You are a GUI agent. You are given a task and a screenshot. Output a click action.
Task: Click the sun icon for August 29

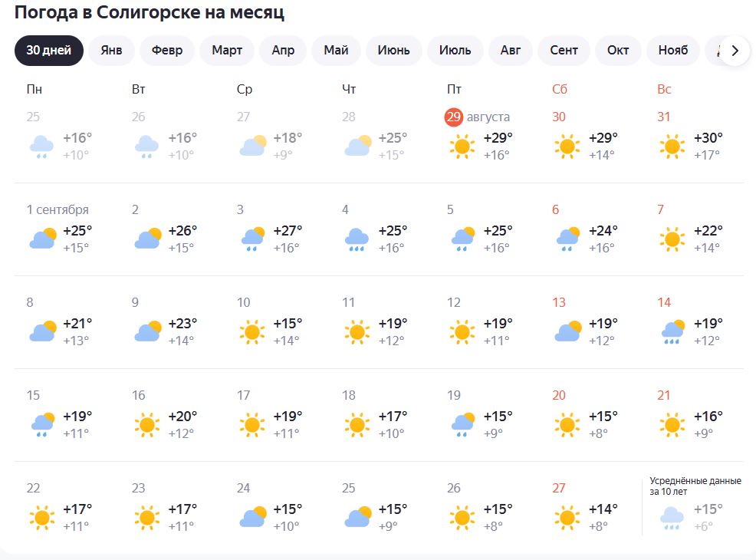coord(462,146)
